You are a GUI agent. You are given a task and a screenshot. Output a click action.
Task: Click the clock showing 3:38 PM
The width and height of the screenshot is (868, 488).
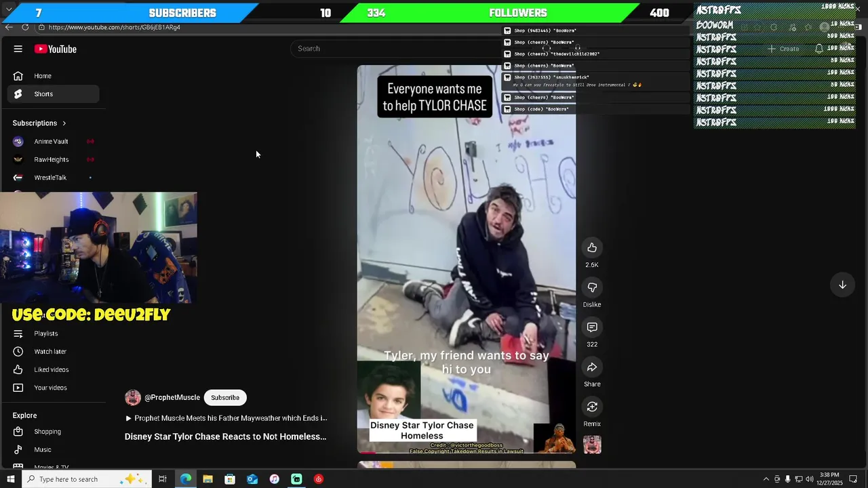coord(829,479)
